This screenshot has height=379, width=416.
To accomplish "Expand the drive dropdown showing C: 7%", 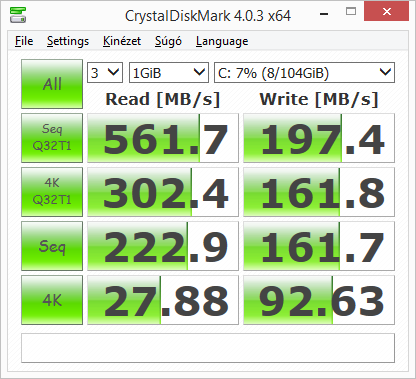I will pyautogui.click(x=304, y=72).
